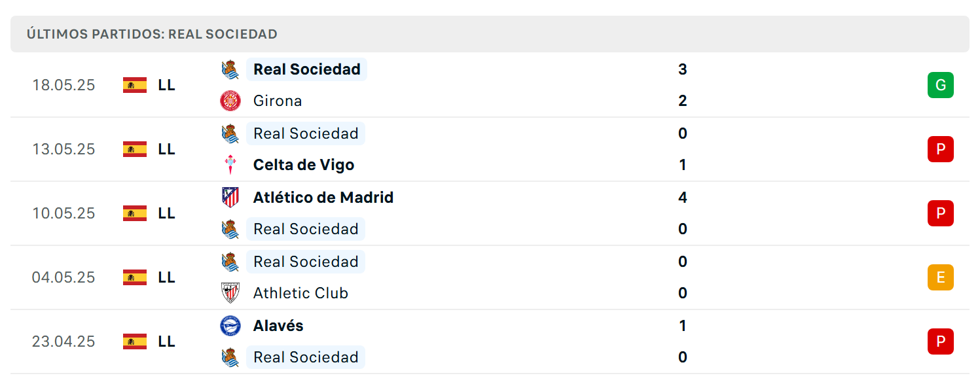Click LL league label on 10.05.25 row

(x=166, y=213)
